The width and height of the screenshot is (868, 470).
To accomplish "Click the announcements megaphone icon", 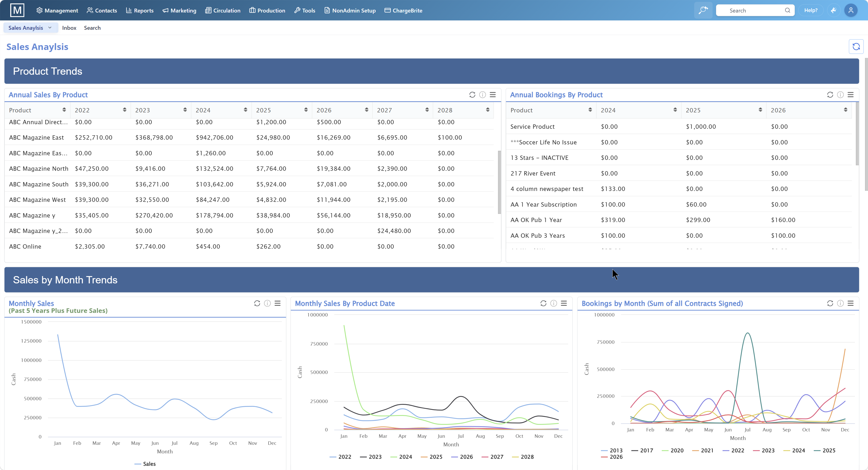I will (x=834, y=10).
